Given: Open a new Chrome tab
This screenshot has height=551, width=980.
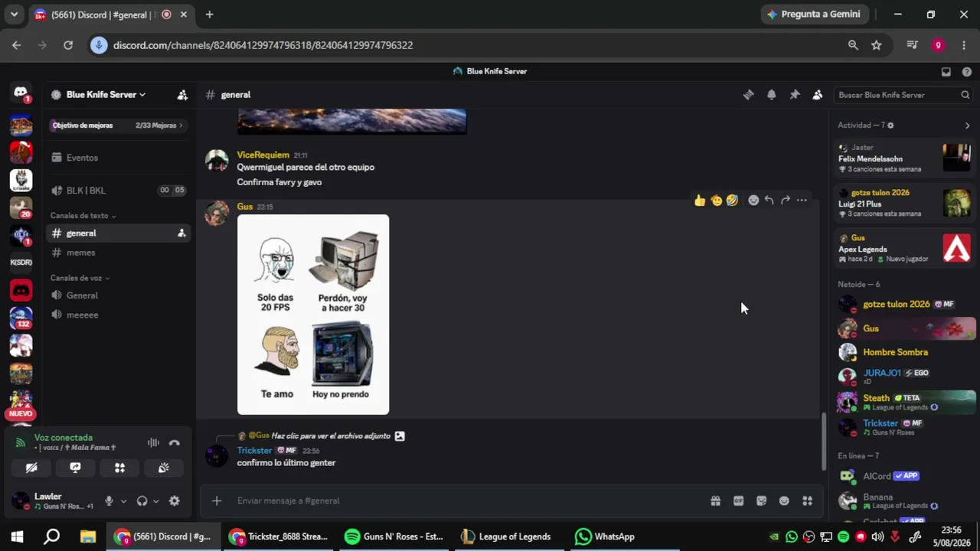Looking at the screenshot, I should pyautogui.click(x=209, y=15).
